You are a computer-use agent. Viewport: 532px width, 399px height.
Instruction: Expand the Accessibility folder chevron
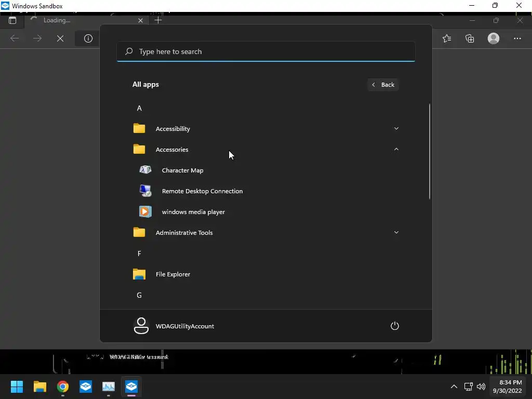(396, 129)
